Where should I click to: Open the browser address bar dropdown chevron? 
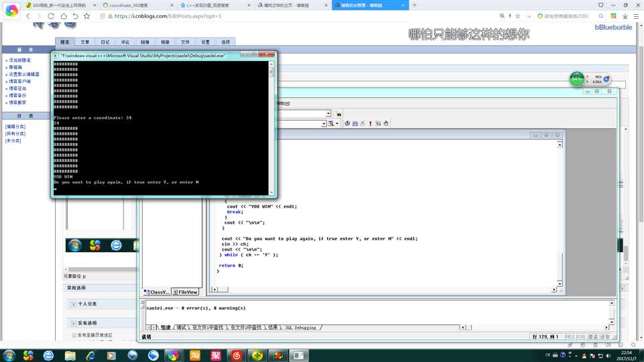(529, 16)
